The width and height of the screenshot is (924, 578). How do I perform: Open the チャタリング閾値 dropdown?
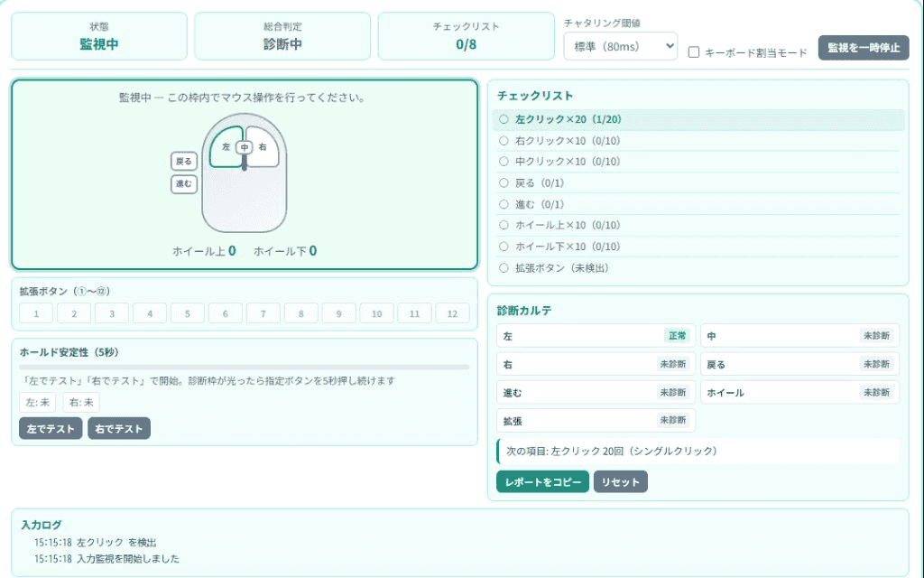(620, 46)
